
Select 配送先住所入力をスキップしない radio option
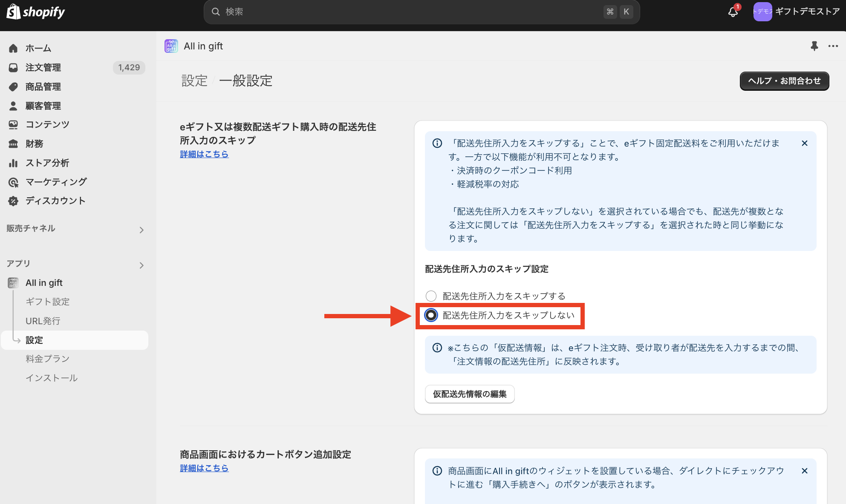431,315
